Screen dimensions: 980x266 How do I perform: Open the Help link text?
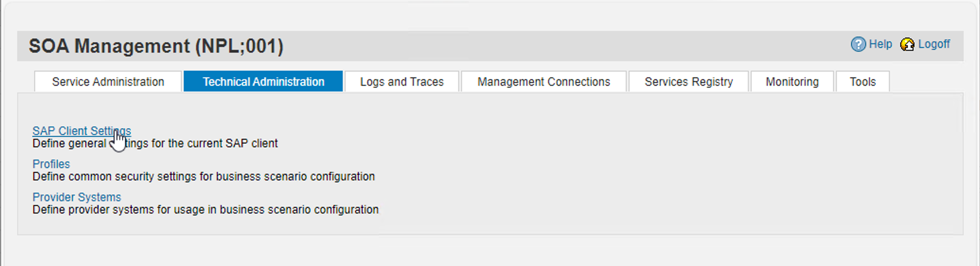click(x=880, y=44)
